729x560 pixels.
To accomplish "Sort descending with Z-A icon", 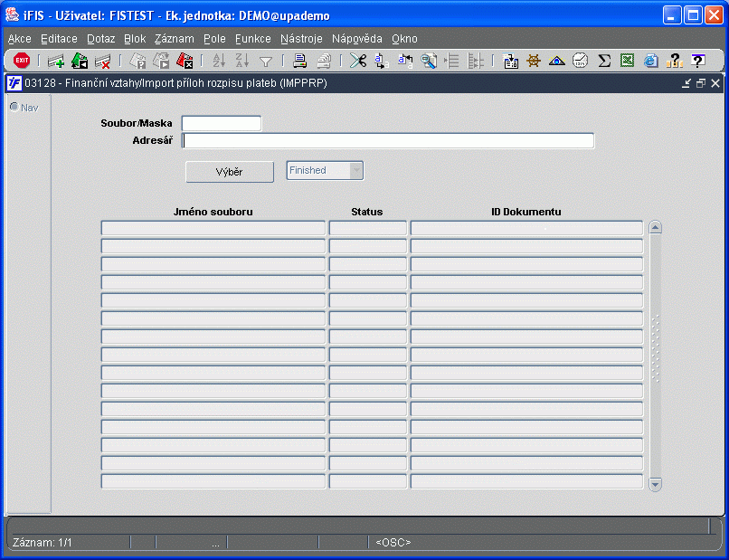I will (242, 61).
